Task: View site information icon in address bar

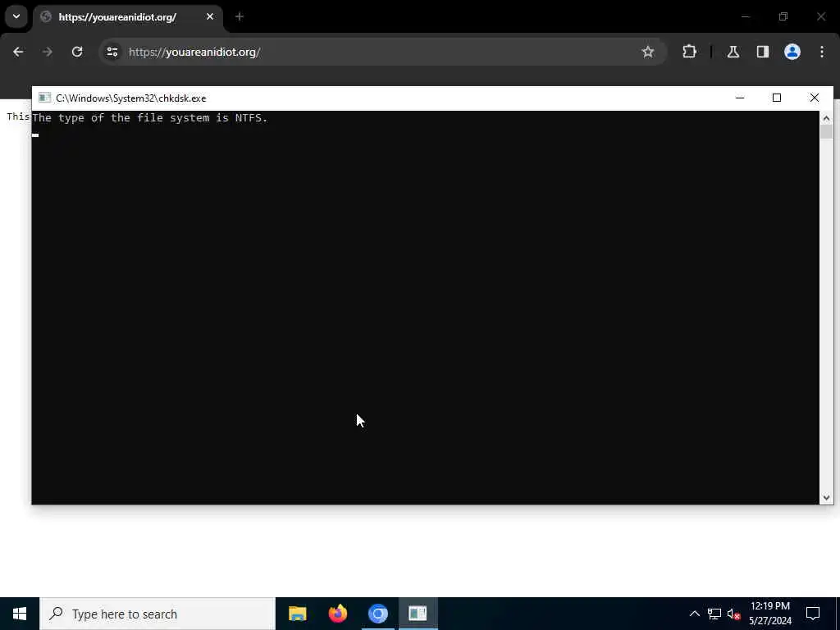Action: tap(112, 52)
